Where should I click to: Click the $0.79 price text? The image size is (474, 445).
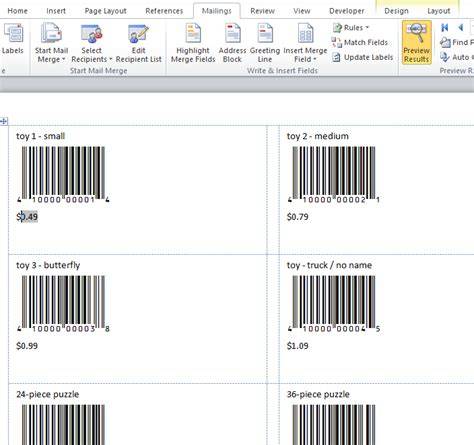coord(297,217)
